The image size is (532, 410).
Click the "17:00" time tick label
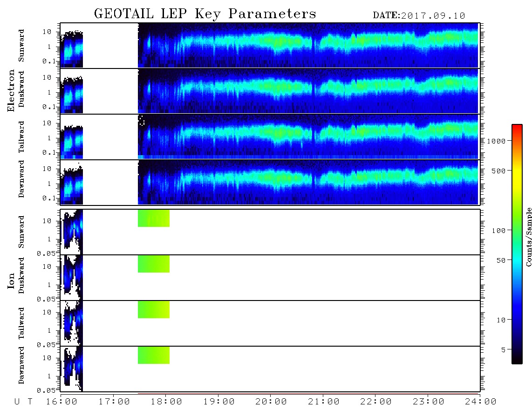pos(114,402)
